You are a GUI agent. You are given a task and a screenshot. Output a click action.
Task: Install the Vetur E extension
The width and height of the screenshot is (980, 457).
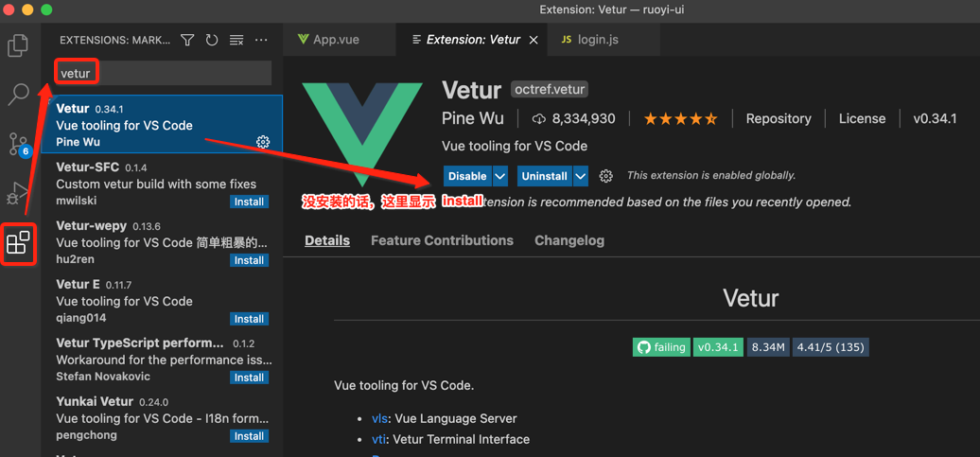tap(250, 319)
